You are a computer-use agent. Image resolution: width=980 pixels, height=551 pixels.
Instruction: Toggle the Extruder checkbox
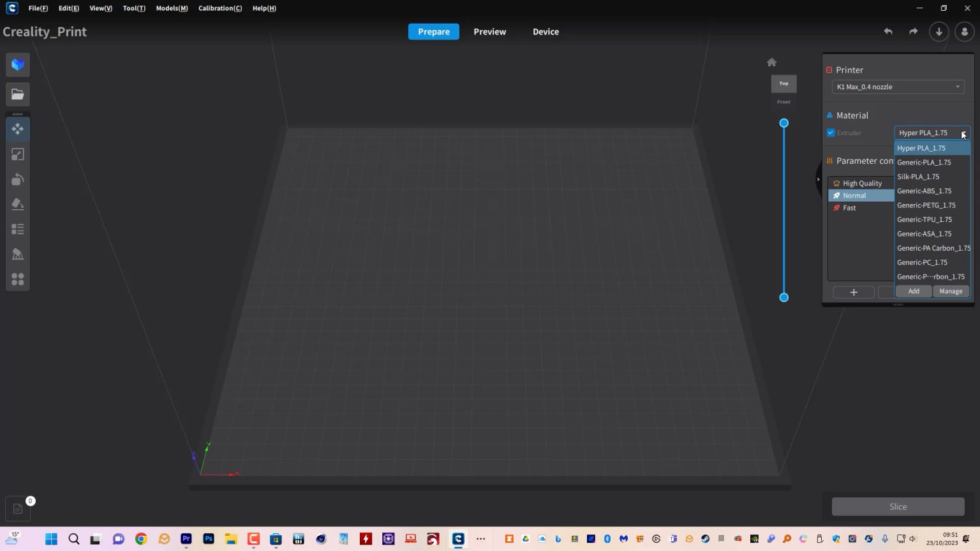pyautogui.click(x=831, y=133)
